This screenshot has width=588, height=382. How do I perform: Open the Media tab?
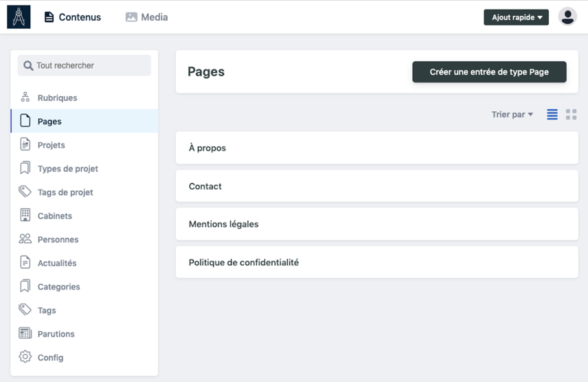coord(146,17)
